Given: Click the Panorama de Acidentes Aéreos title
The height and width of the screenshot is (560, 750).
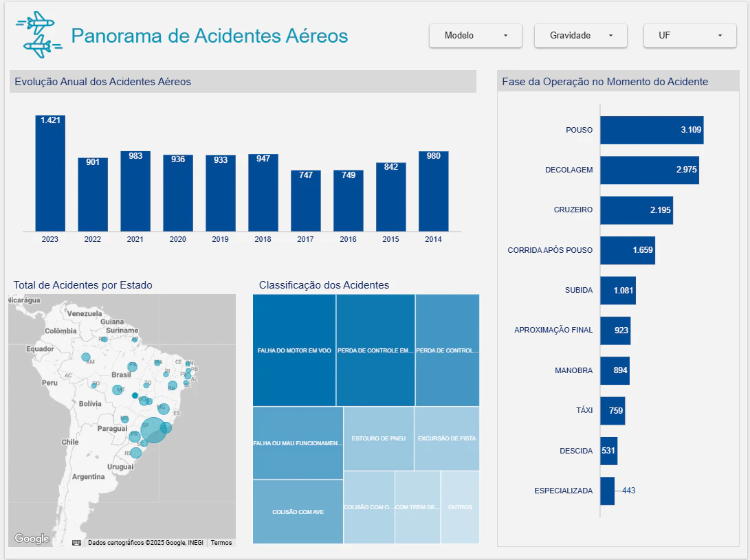Looking at the screenshot, I should point(210,36).
